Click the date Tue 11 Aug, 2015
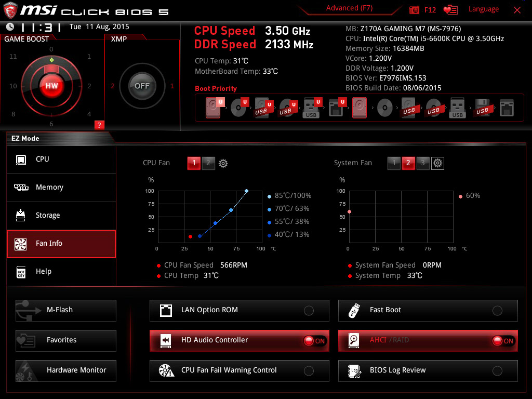Screen dimensions: 532x399 point(99,26)
